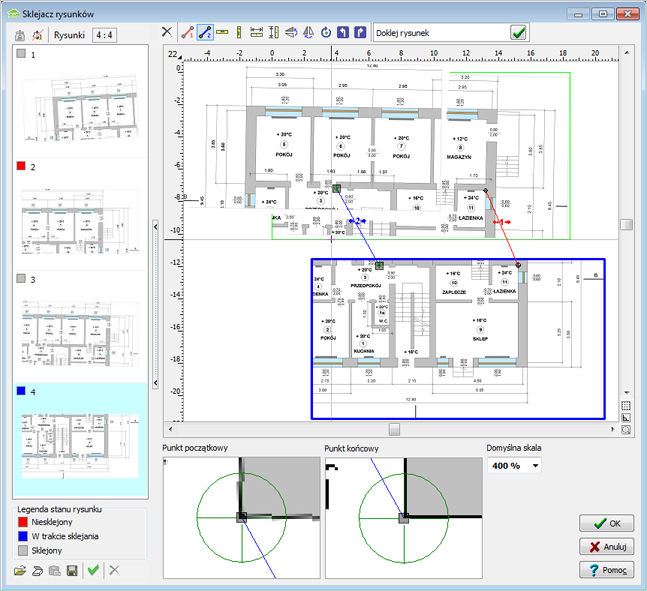647x591 pixels.
Task: Click the Punkt początkowy preview pane
Action: (x=241, y=518)
